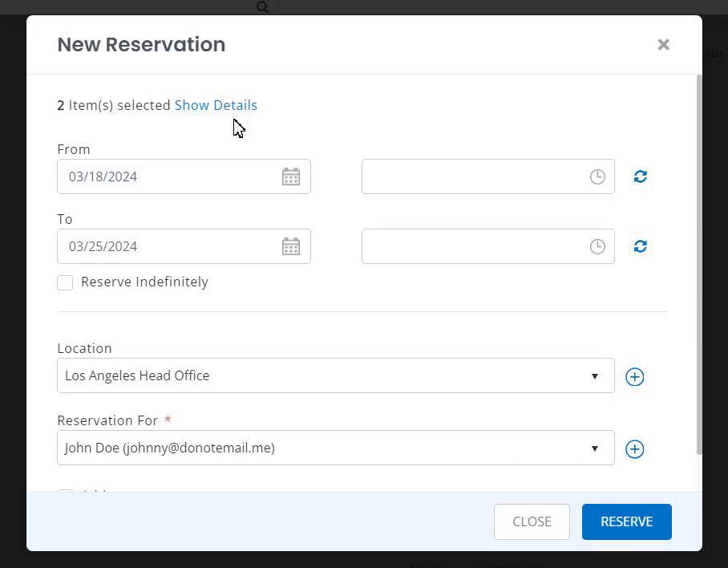Click the RESERVE button

point(627,521)
